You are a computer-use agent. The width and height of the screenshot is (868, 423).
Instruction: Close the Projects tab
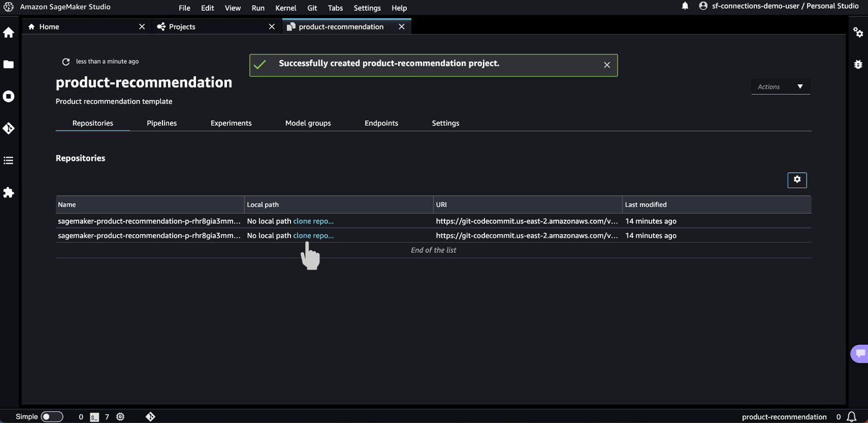coord(272,27)
